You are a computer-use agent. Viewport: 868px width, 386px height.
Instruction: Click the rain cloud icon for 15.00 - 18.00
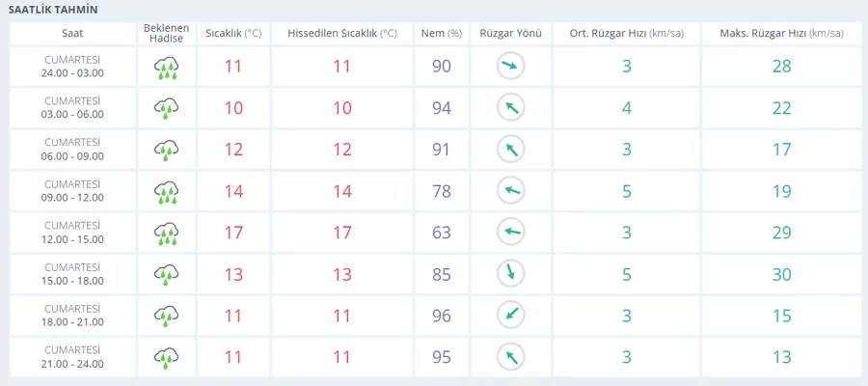tap(167, 274)
